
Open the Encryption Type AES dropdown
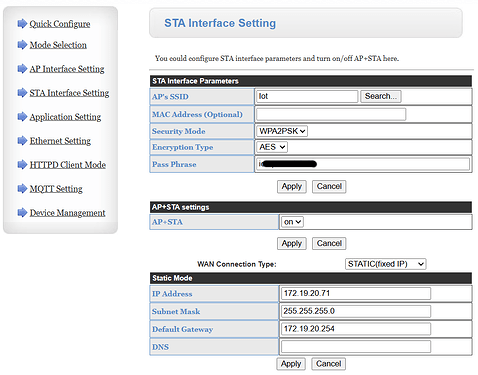pos(272,147)
